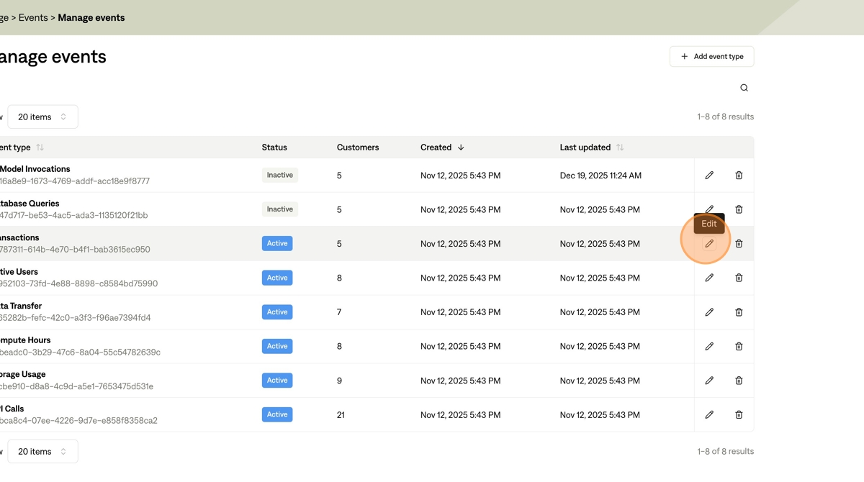Edit the API Calls event type

coord(709,414)
